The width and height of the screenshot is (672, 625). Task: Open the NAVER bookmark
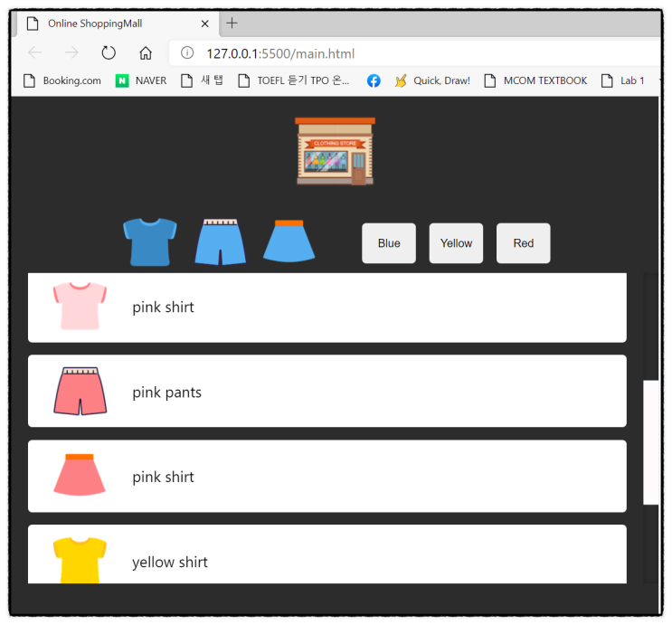coord(141,80)
